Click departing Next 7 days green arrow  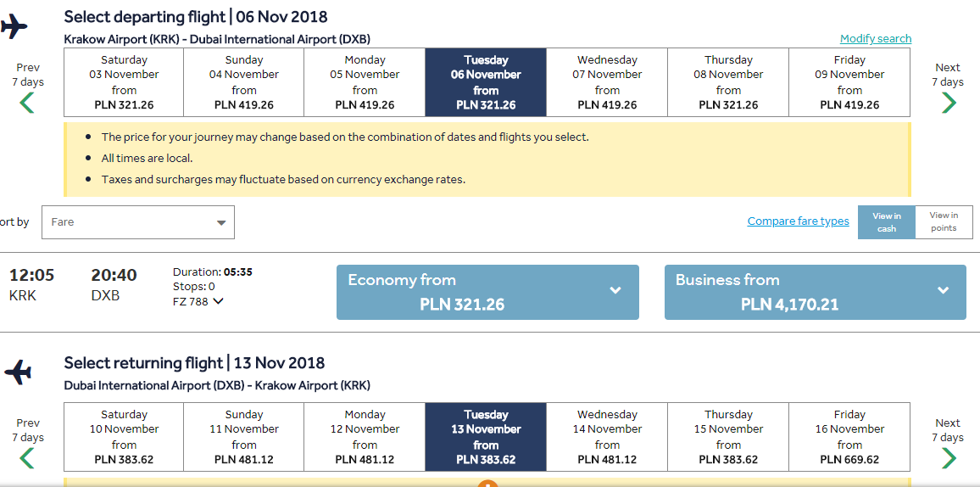click(948, 103)
